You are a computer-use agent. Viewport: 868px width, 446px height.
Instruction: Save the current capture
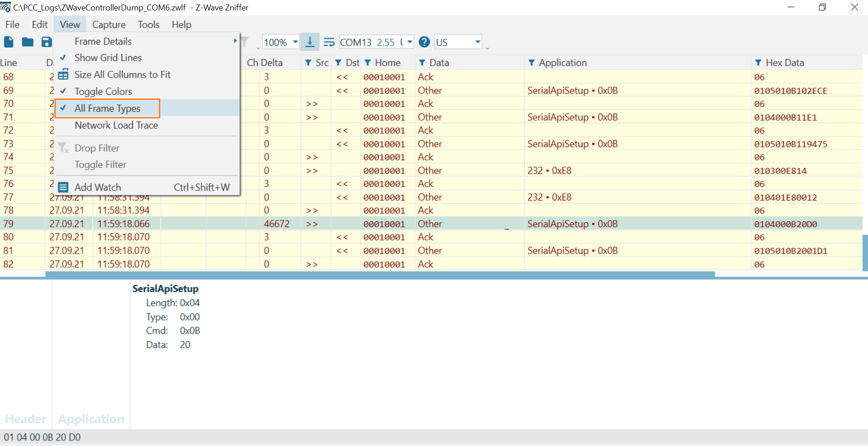46,42
